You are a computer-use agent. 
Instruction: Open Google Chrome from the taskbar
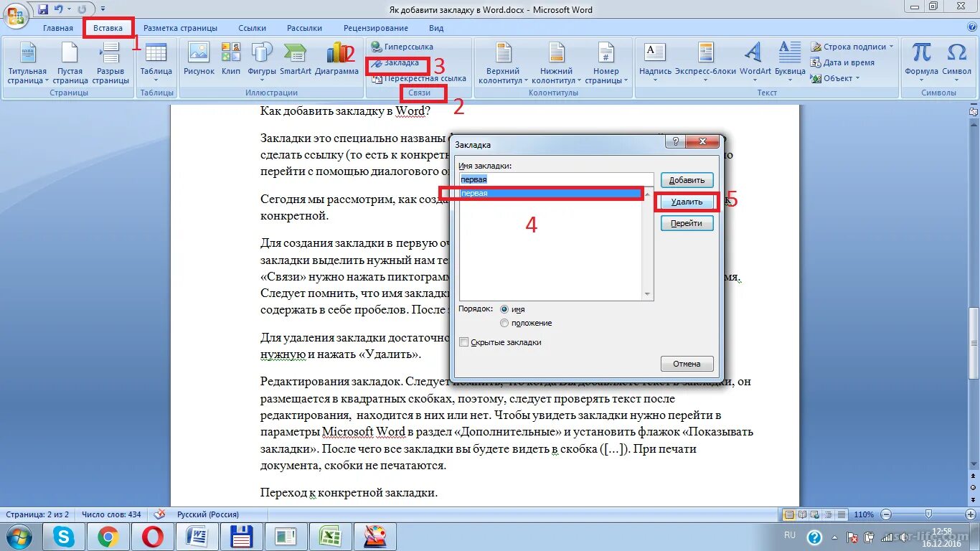click(108, 537)
